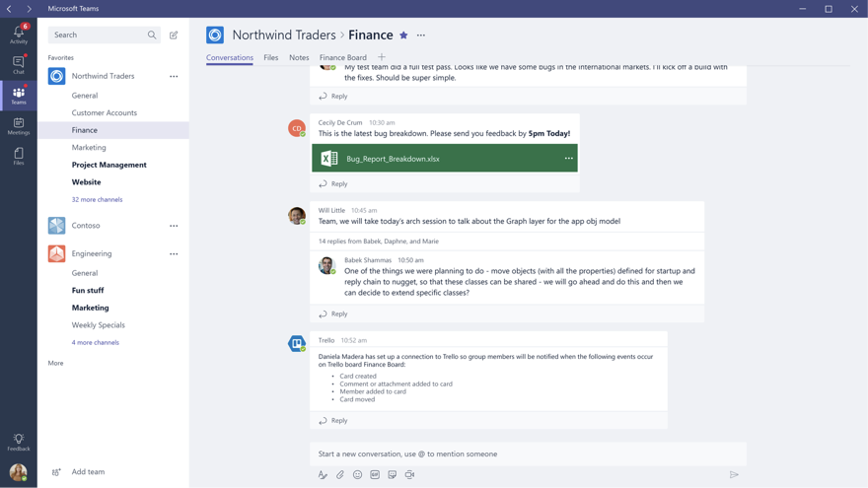Click the user profile avatar
Viewport: 868px width, 488px height.
point(19,472)
